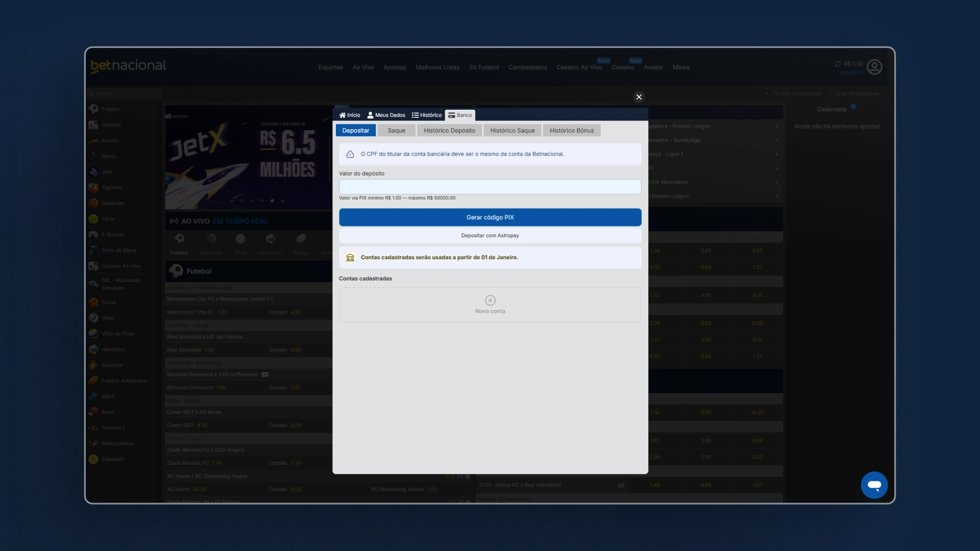
Task: Open Cassino Ao Vivo top menu
Action: coord(579,67)
